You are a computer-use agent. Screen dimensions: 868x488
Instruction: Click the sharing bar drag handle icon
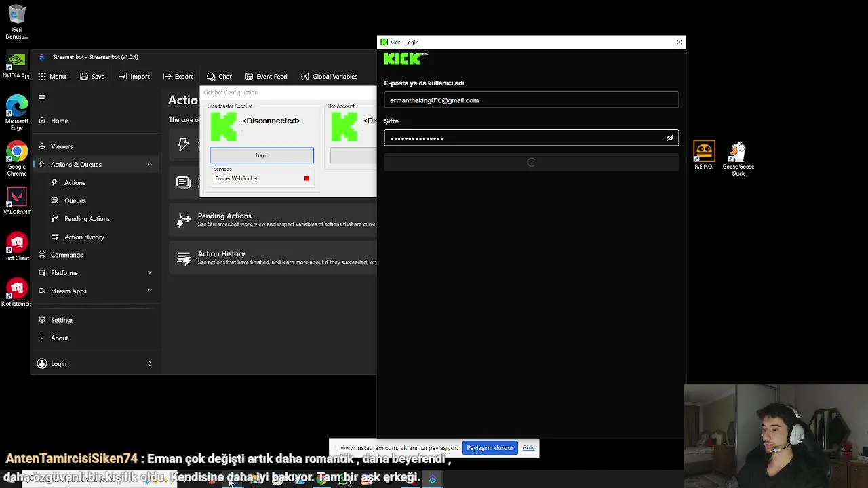334,448
